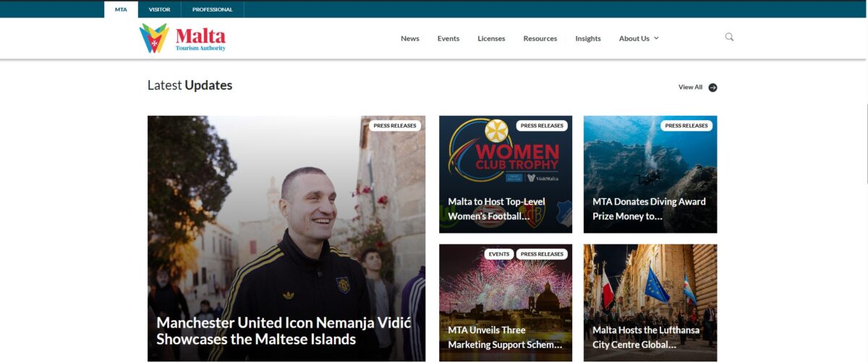Click the View All arrow icon
Viewport: 868px width, 363px height.
tap(712, 87)
